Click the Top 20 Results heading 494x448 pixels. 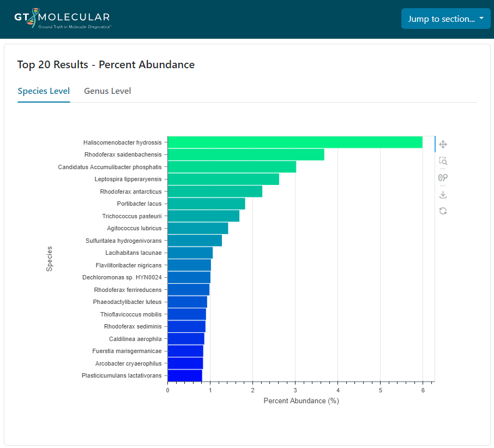106,64
